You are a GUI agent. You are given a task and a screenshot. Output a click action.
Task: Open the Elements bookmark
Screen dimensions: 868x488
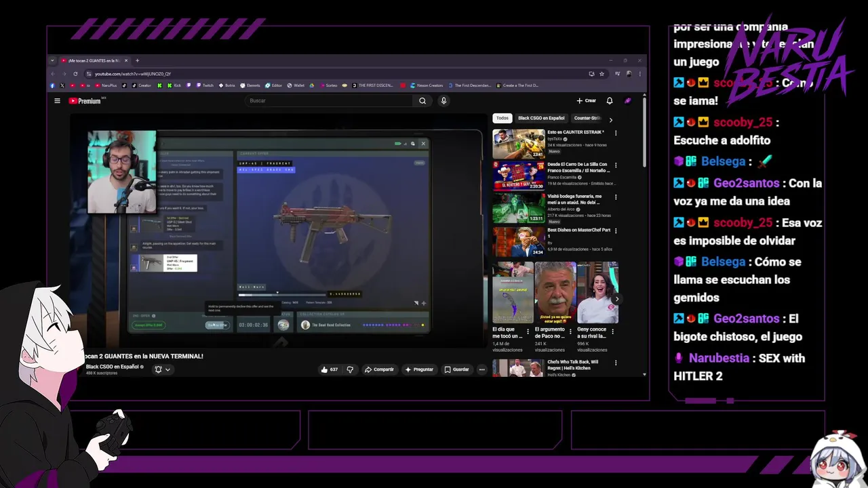[250, 85]
